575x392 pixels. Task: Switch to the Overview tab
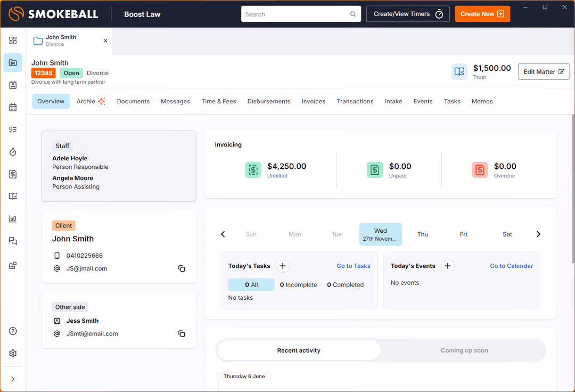coord(51,101)
